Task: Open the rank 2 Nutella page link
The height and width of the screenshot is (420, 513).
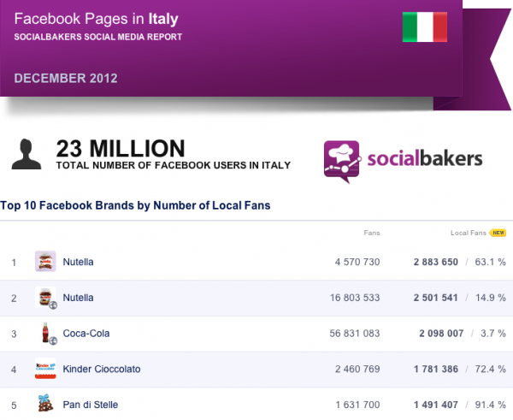Action: tap(78, 298)
